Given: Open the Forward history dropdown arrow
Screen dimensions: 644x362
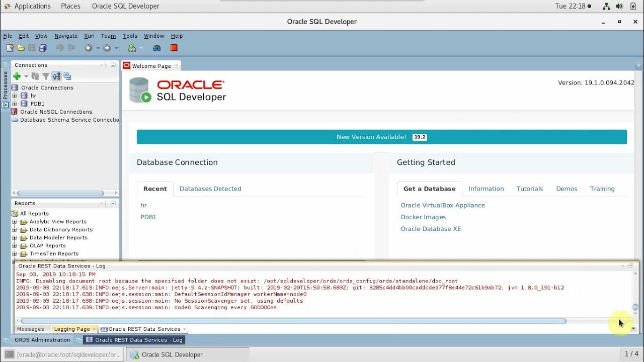Looking at the screenshot, I should [x=116, y=48].
